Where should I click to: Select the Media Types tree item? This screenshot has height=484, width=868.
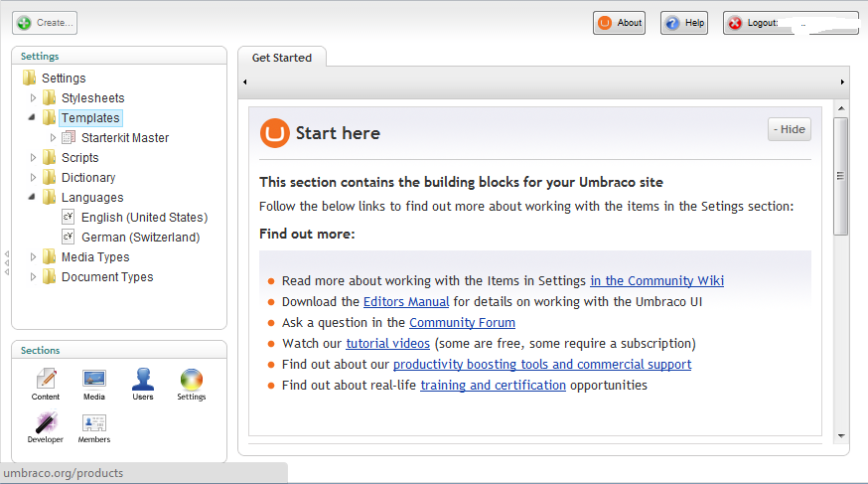pos(95,257)
